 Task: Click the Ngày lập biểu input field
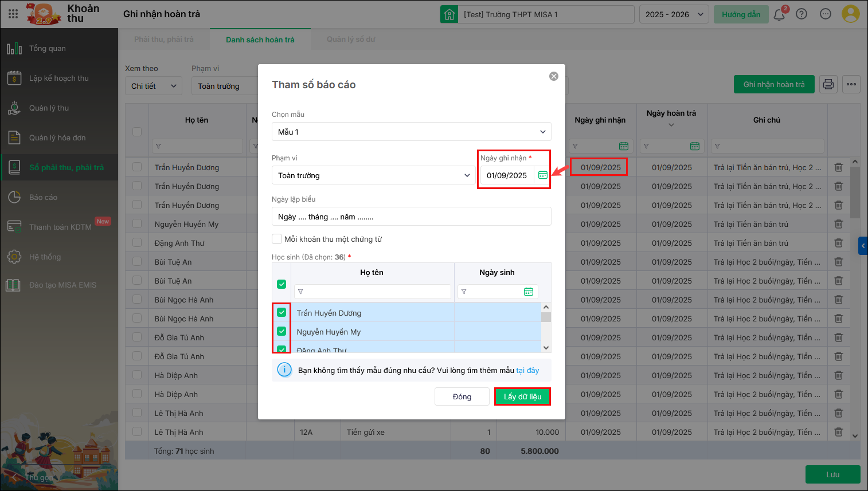[x=411, y=217]
